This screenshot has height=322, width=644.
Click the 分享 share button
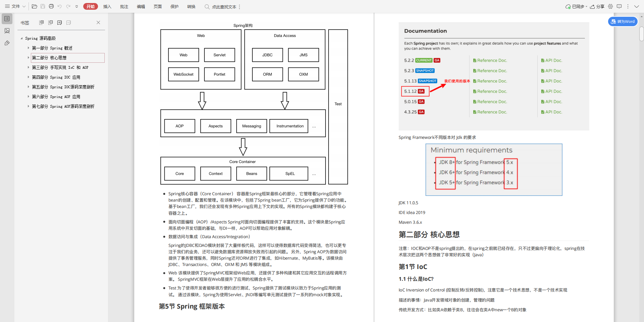tap(597, 6)
